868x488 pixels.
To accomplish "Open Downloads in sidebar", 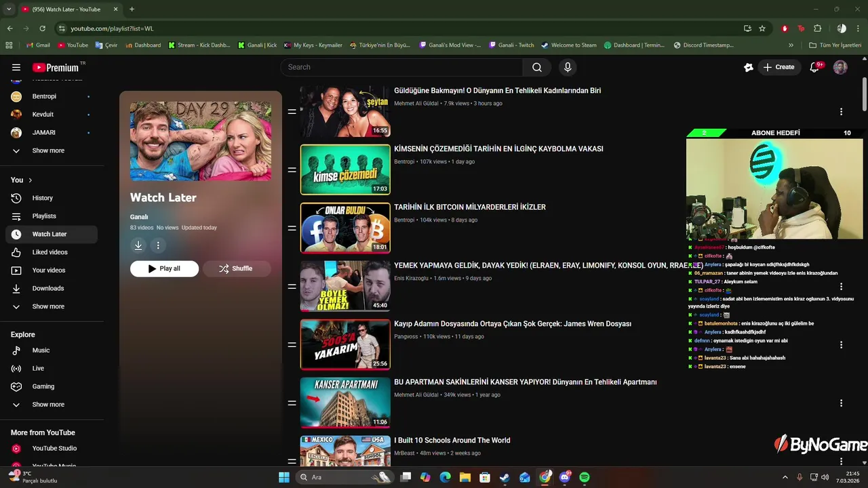I will coord(51,288).
